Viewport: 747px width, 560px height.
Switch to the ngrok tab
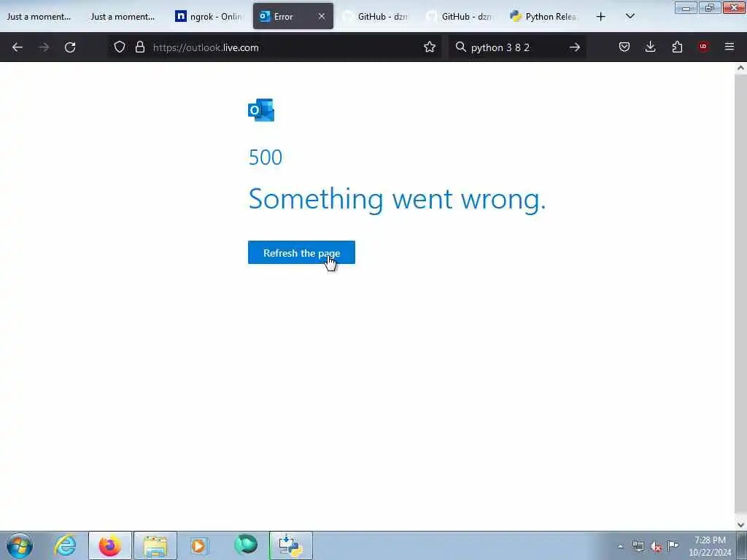(x=208, y=17)
